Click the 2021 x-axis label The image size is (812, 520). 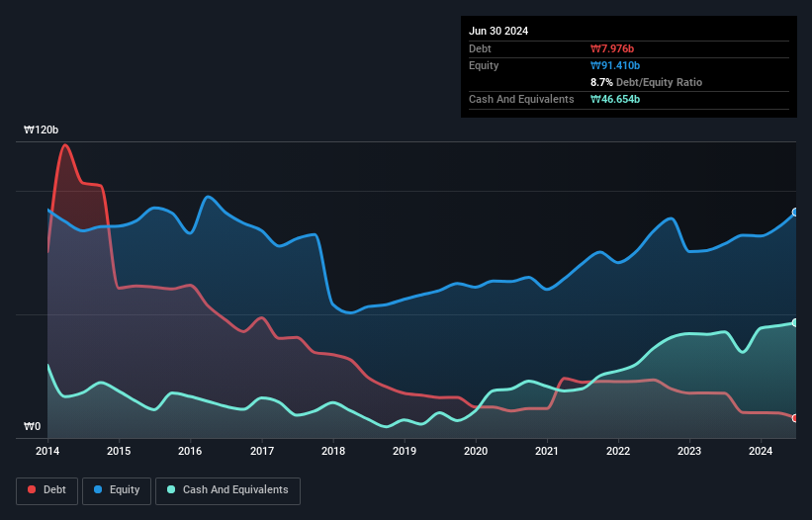point(547,451)
